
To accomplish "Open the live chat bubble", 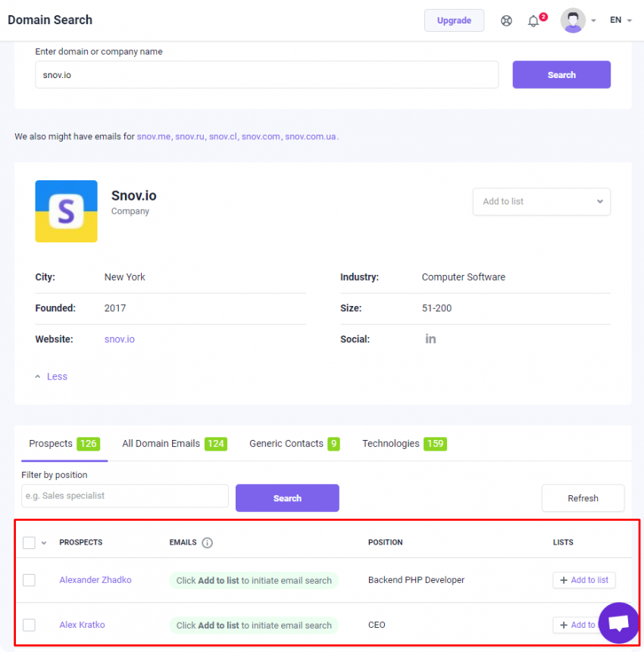I will coord(618,622).
